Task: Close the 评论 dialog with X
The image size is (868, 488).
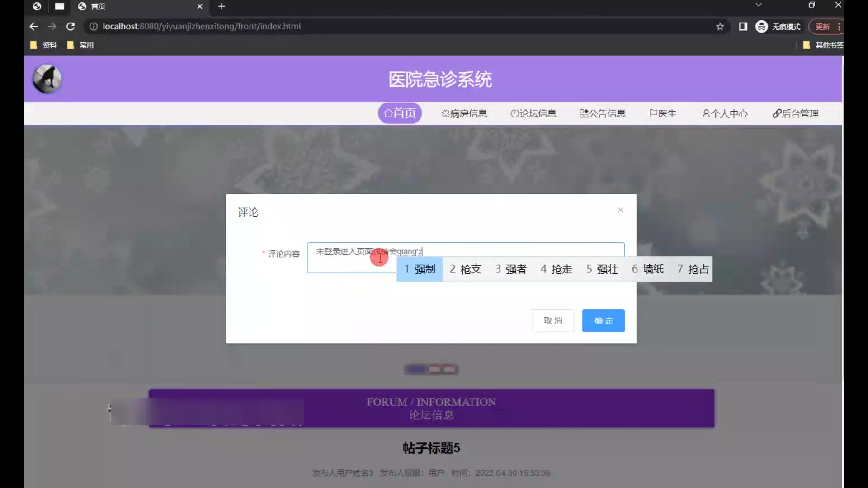Action: coord(620,210)
